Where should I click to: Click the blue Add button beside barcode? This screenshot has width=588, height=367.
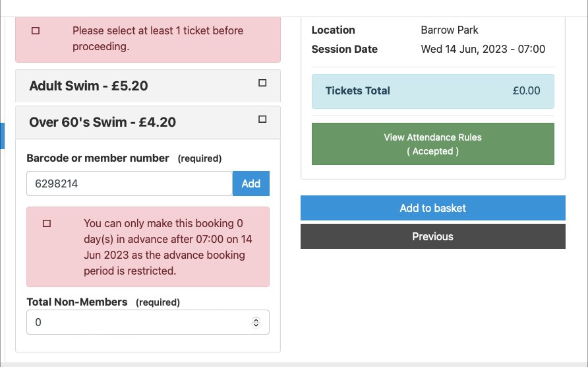click(251, 183)
